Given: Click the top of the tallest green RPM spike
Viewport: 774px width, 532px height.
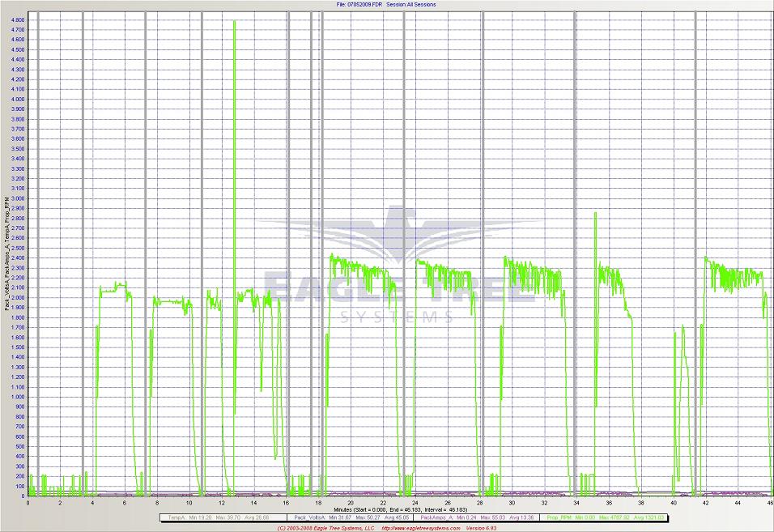Looking at the screenshot, I should pos(234,22).
